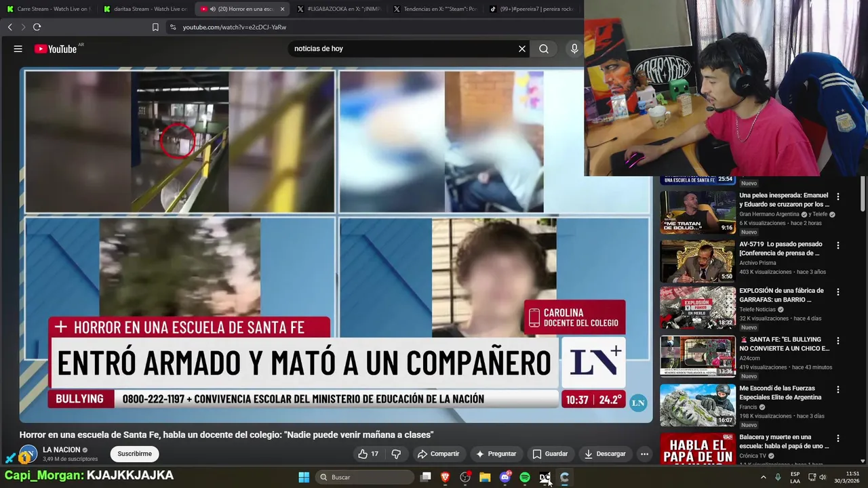Click the 'Compartir' share button
The width and height of the screenshot is (868, 488).
[x=438, y=453]
